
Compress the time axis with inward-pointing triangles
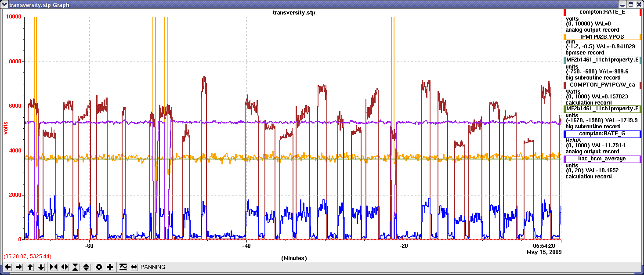click(x=54, y=267)
